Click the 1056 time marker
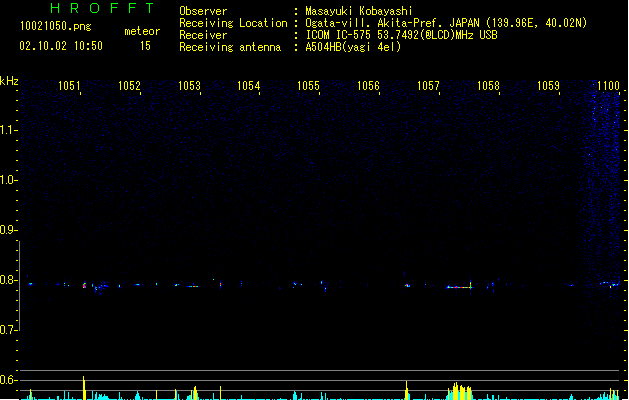This screenshot has width=629, height=400. coord(368,86)
